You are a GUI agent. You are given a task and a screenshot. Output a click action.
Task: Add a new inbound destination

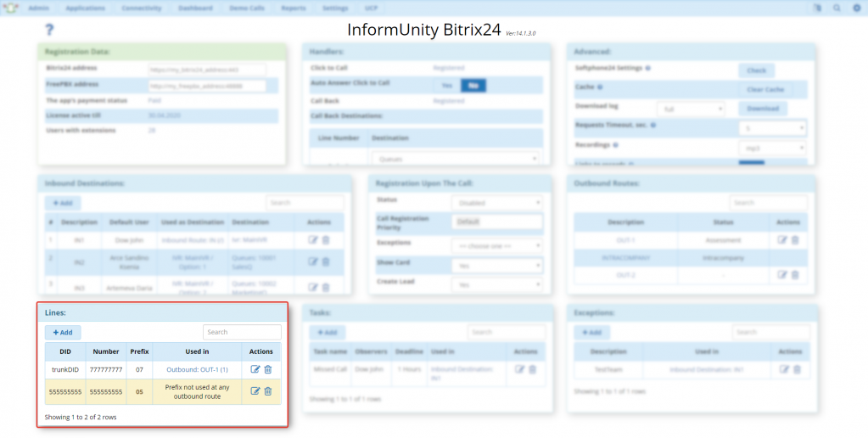click(63, 203)
